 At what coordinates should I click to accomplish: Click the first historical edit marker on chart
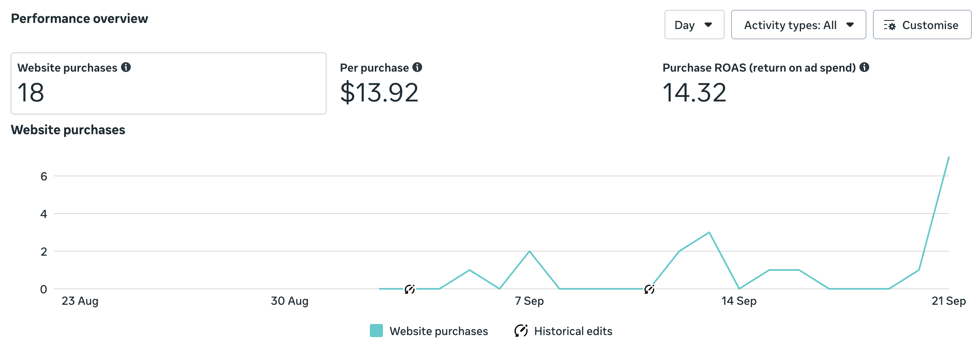(409, 289)
